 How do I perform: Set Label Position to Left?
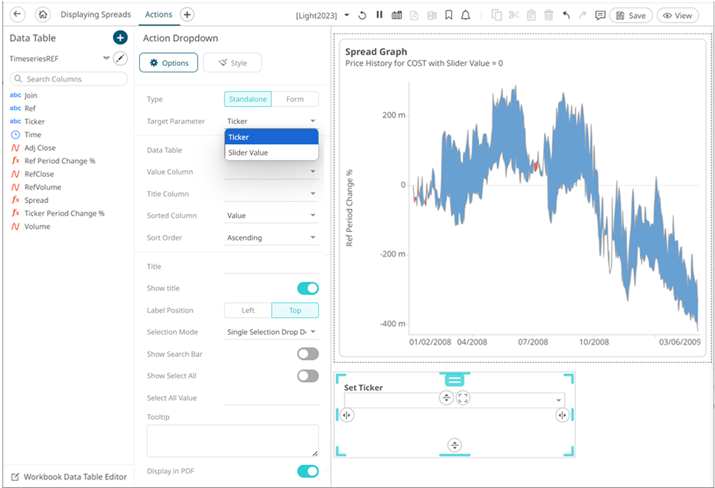click(248, 310)
